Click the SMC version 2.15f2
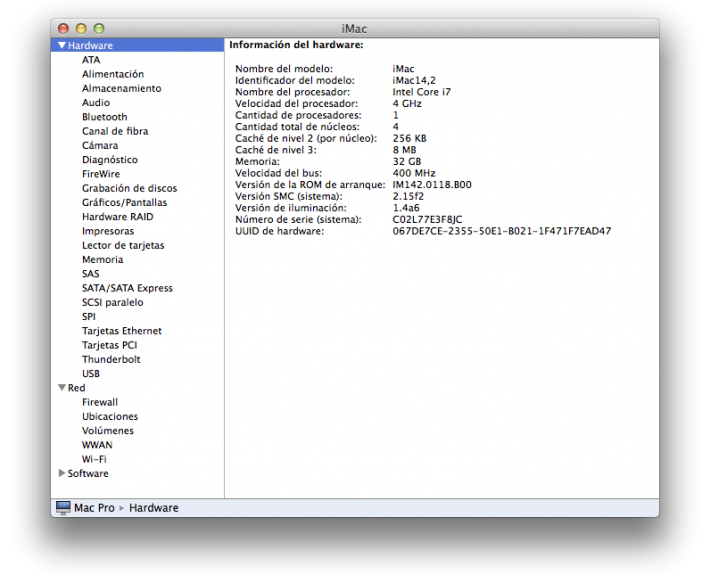The width and height of the screenshot is (710, 575). pyautogui.click(x=408, y=196)
